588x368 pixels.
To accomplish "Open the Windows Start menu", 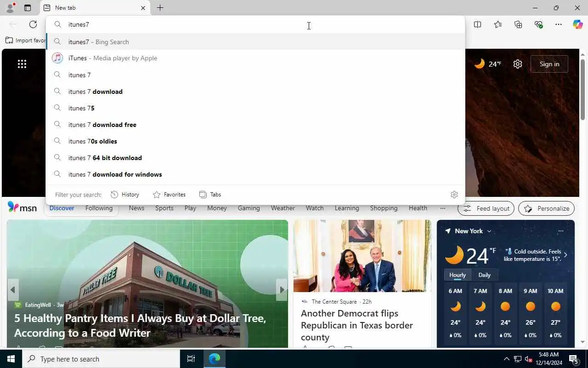I will (x=11, y=359).
